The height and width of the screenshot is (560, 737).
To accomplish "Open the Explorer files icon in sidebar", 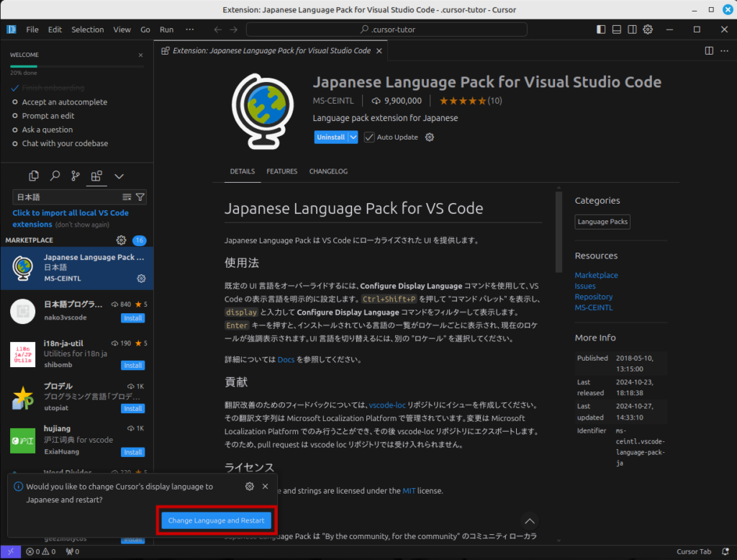I will (33, 176).
